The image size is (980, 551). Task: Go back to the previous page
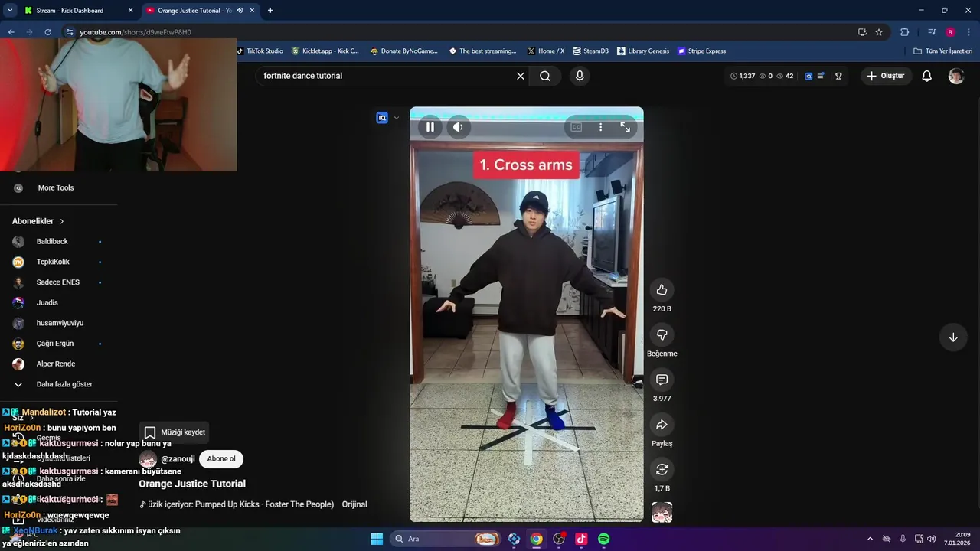coord(11,32)
